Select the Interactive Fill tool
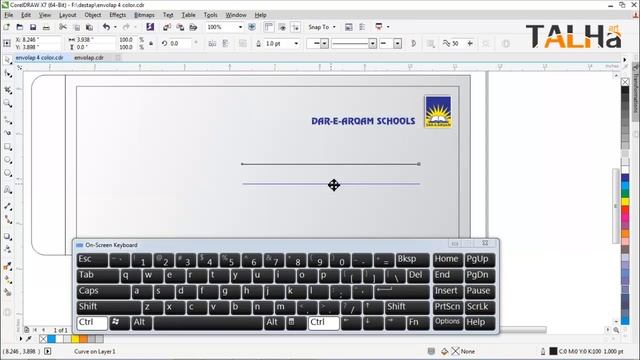 (8, 280)
